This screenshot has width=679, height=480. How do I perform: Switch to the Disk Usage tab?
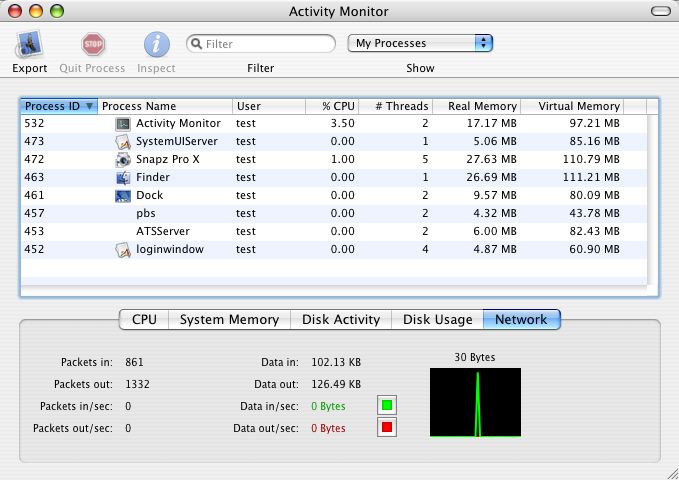click(437, 320)
